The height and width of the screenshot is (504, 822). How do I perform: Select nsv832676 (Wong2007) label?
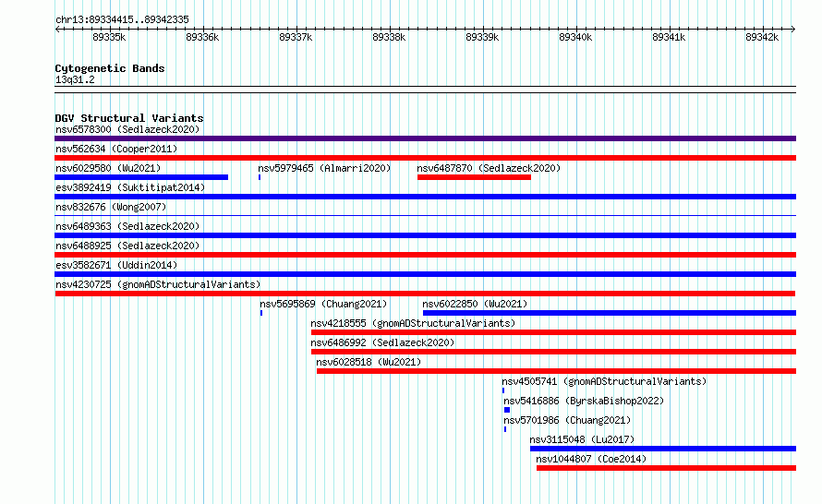[111, 207]
